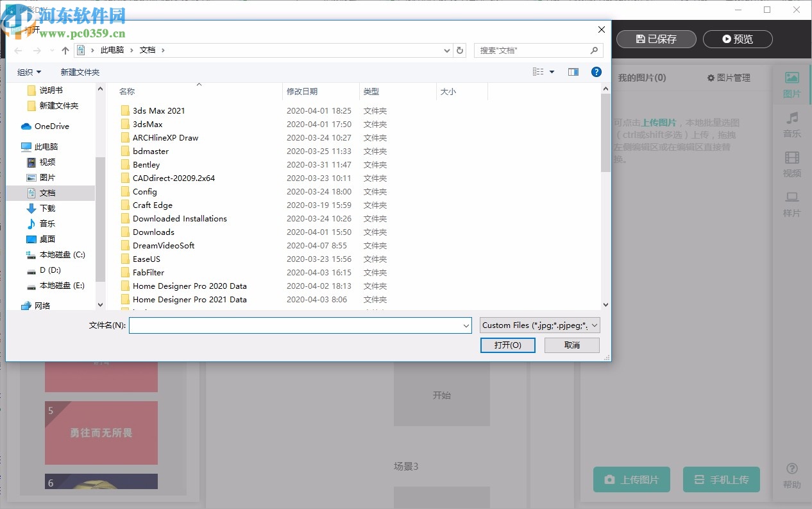Sort files by 修改日期 column header
Screen dimensions: 812x509
pyautogui.click(x=302, y=92)
